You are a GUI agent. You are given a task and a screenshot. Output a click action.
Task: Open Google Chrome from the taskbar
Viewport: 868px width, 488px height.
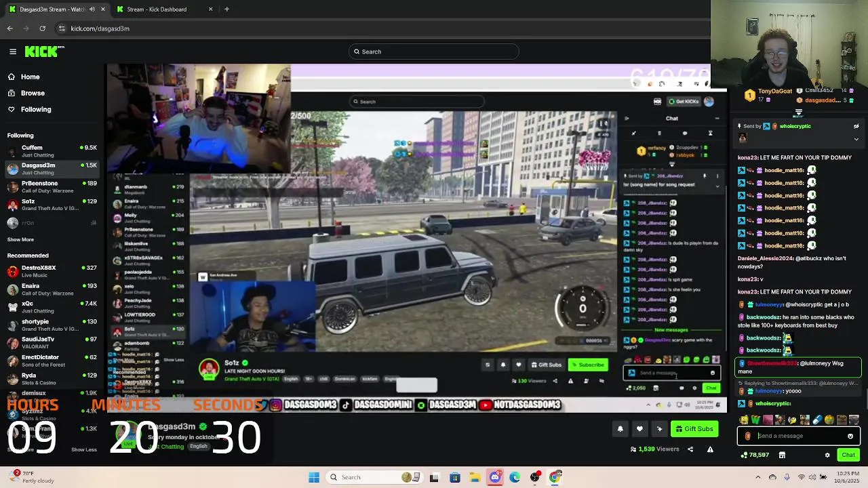(555, 477)
